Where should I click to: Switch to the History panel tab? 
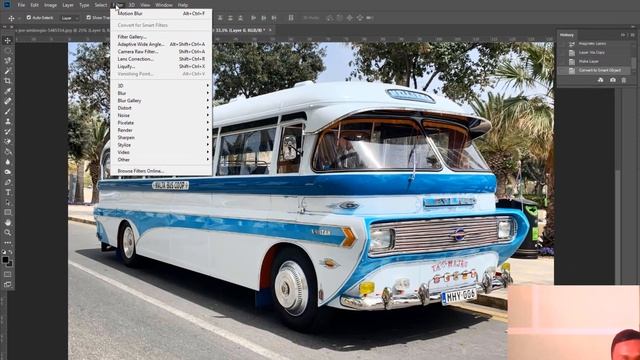click(x=567, y=35)
